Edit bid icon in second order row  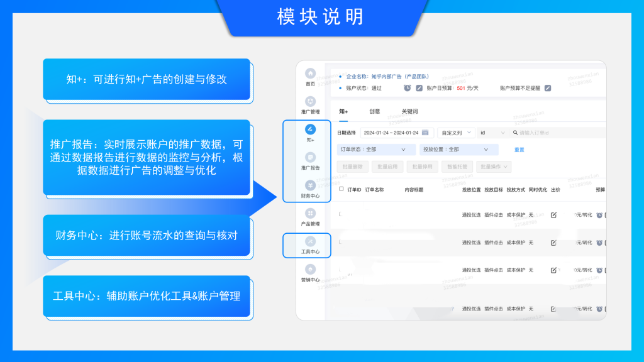[553, 243]
